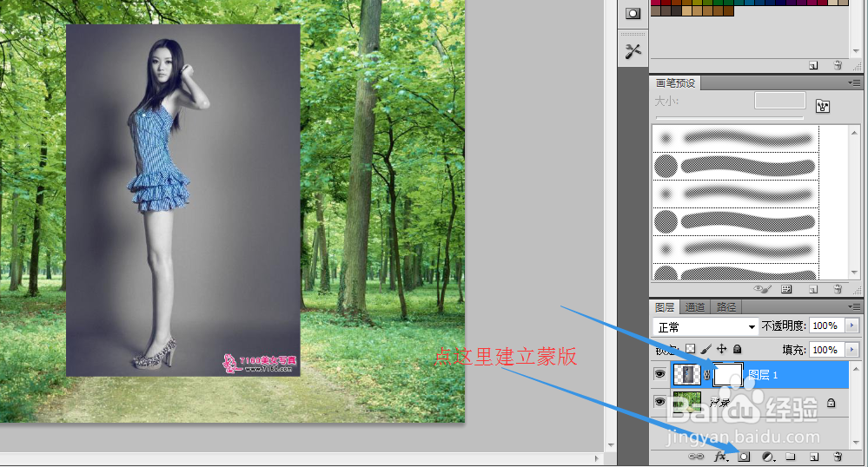Click lock image pixels brush icon
The height and width of the screenshot is (467, 868).
tap(706, 349)
